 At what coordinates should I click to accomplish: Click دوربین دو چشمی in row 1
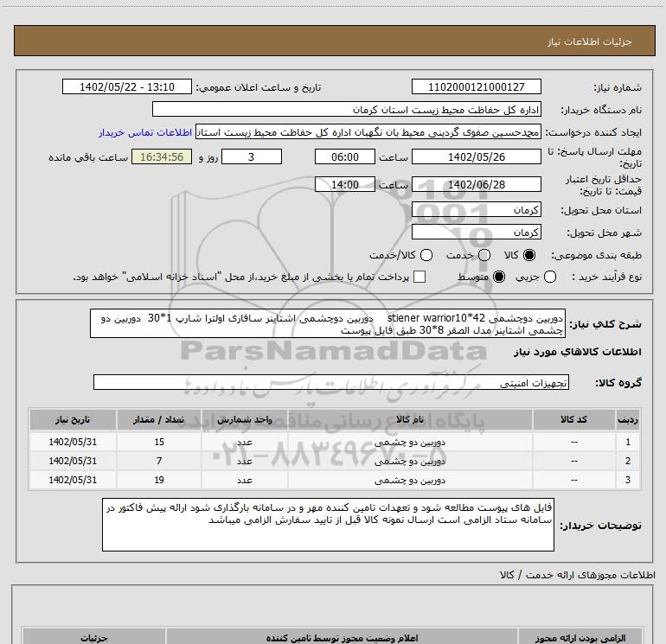coord(410,443)
